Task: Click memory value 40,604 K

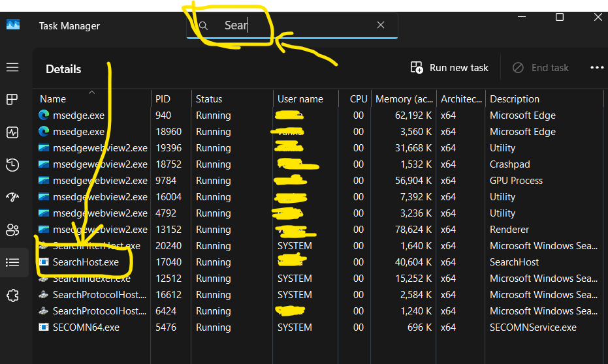Action: [x=413, y=262]
